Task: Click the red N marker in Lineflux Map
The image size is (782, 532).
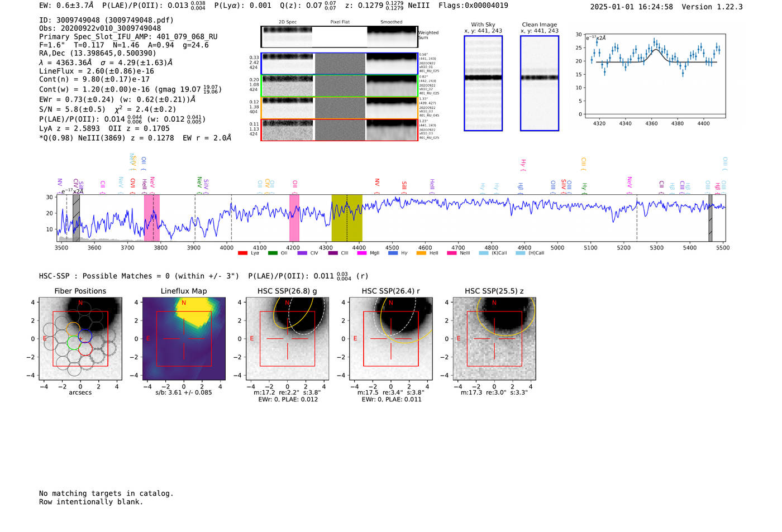Action: [x=184, y=303]
